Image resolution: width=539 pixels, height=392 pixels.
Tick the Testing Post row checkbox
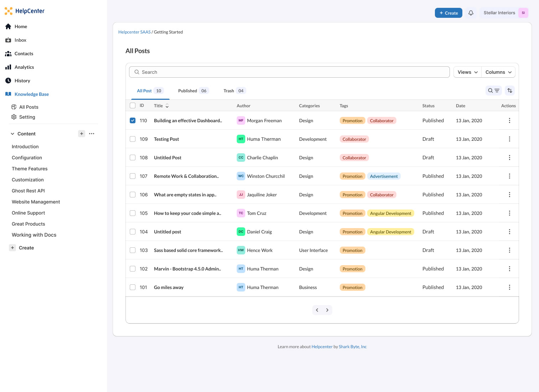coord(133,139)
